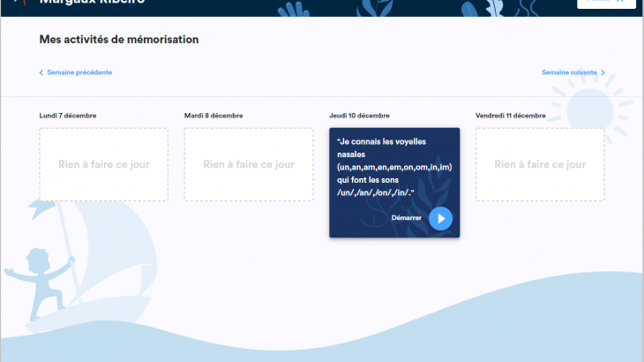Select the Vendredi 11 décembre day label
This screenshot has width=644, height=362.
(511, 116)
